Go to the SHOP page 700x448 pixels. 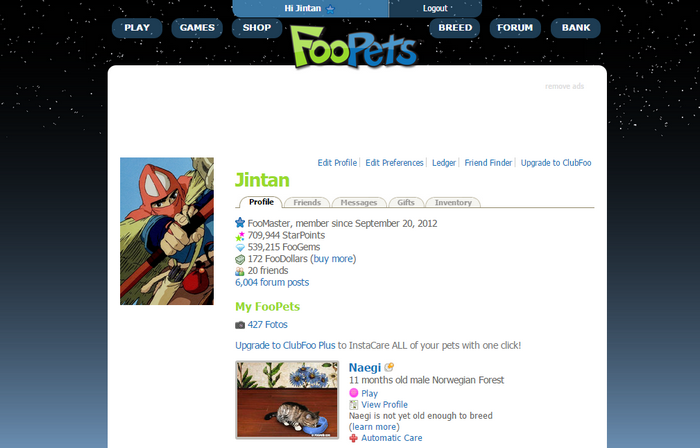click(x=257, y=28)
